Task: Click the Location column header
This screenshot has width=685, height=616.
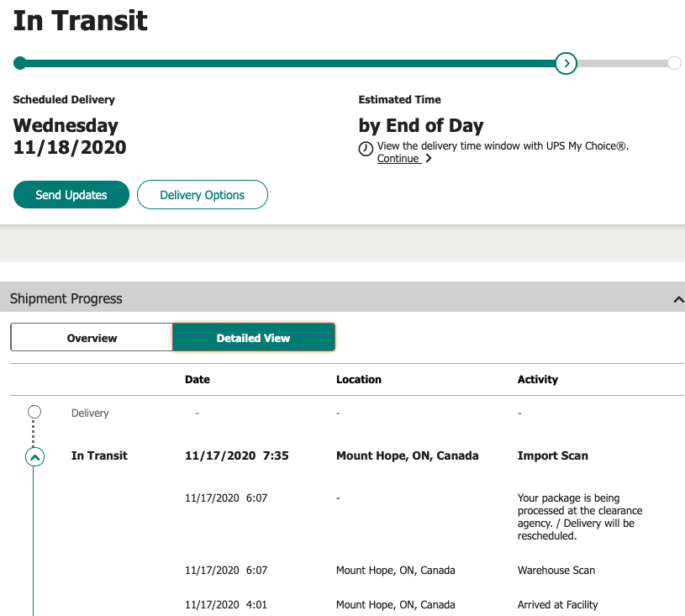Action: (359, 379)
